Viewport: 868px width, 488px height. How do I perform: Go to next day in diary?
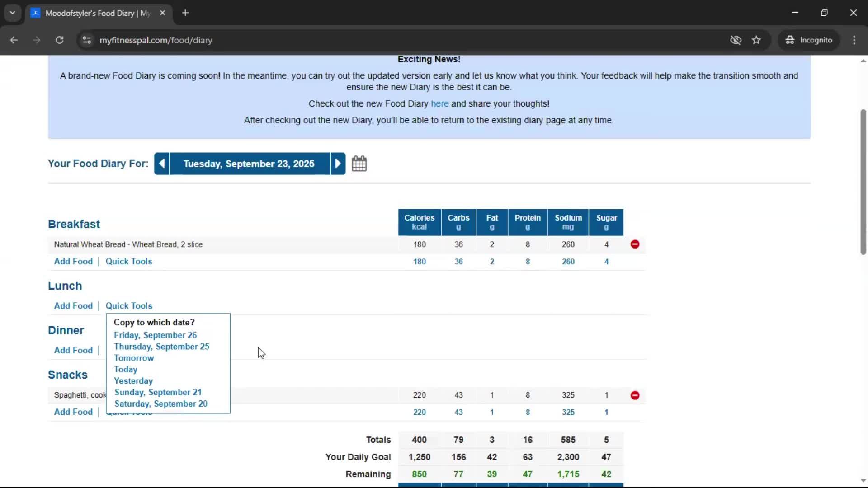338,164
